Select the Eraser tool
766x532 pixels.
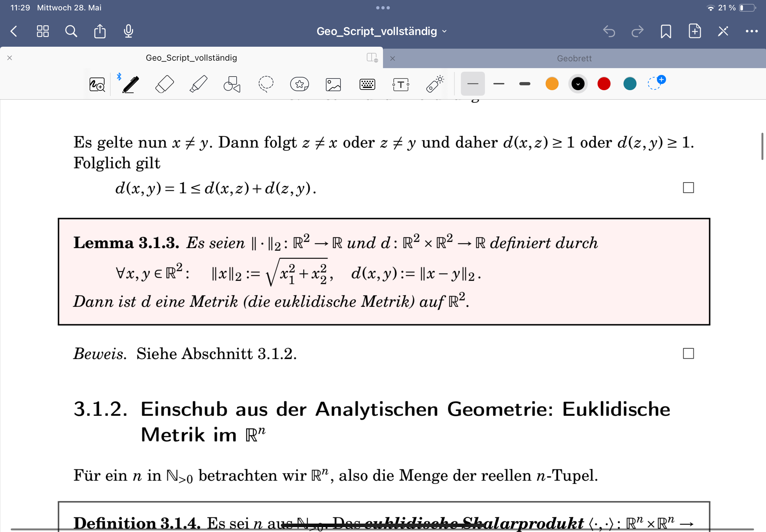[x=165, y=84]
